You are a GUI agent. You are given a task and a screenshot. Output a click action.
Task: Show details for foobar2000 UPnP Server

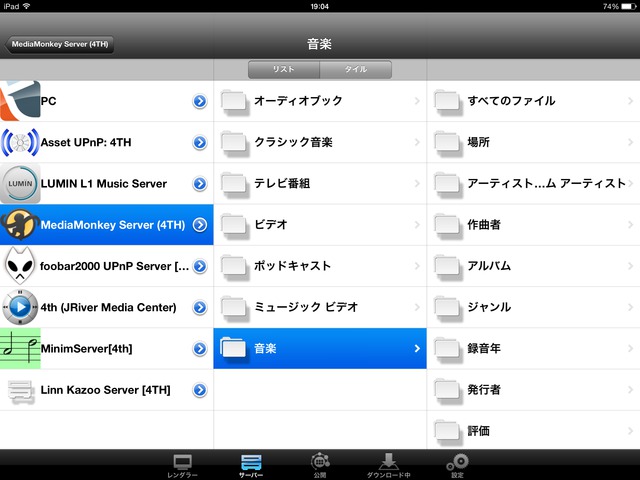200,266
